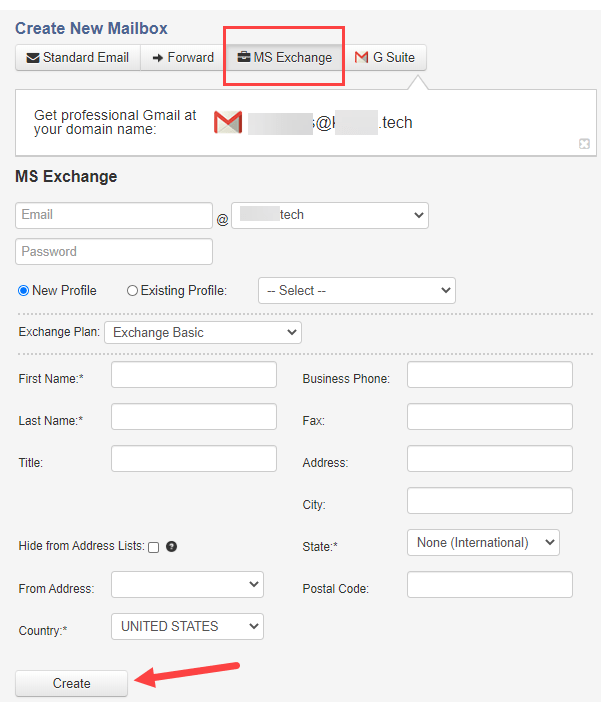
Task: Expand the Exchange Plan dropdown
Action: point(203,332)
